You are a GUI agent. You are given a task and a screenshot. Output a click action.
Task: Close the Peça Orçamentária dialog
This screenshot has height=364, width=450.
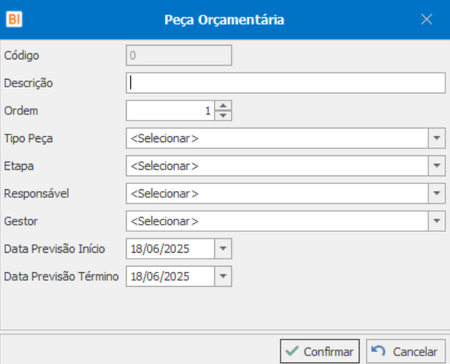pos(426,19)
